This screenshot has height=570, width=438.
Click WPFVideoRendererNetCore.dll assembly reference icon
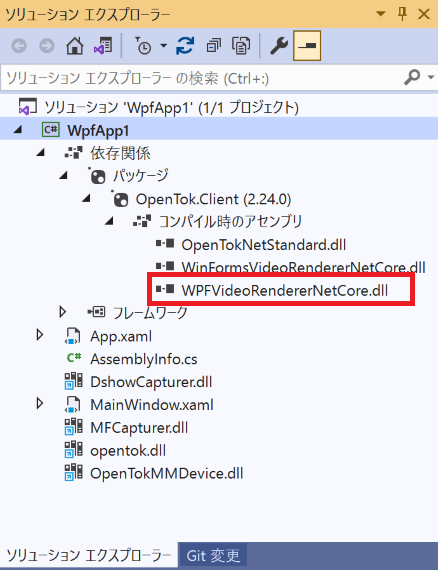click(165, 289)
